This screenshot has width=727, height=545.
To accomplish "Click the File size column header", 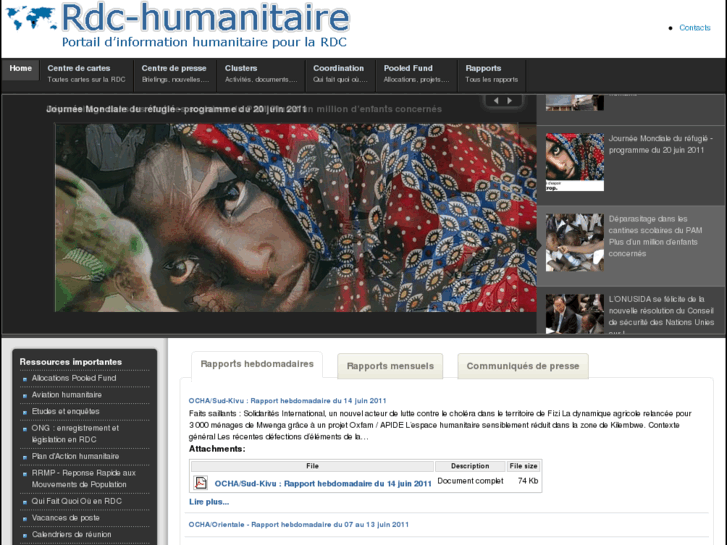I will click(x=523, y=466).
